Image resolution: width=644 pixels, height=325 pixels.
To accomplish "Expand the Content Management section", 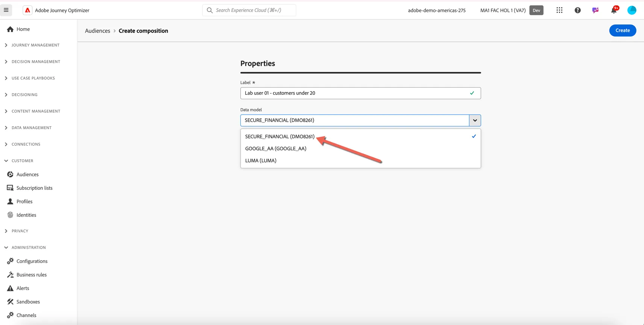I will 32,111.
